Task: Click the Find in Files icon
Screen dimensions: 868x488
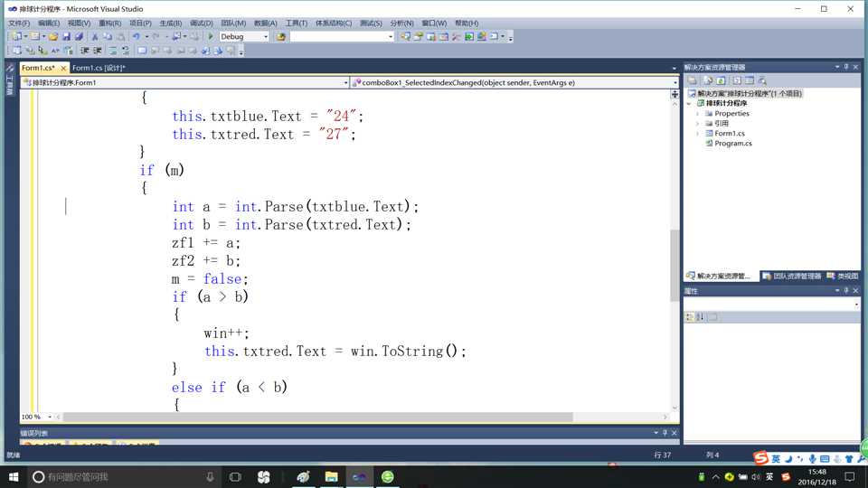Action: (280, 36)
